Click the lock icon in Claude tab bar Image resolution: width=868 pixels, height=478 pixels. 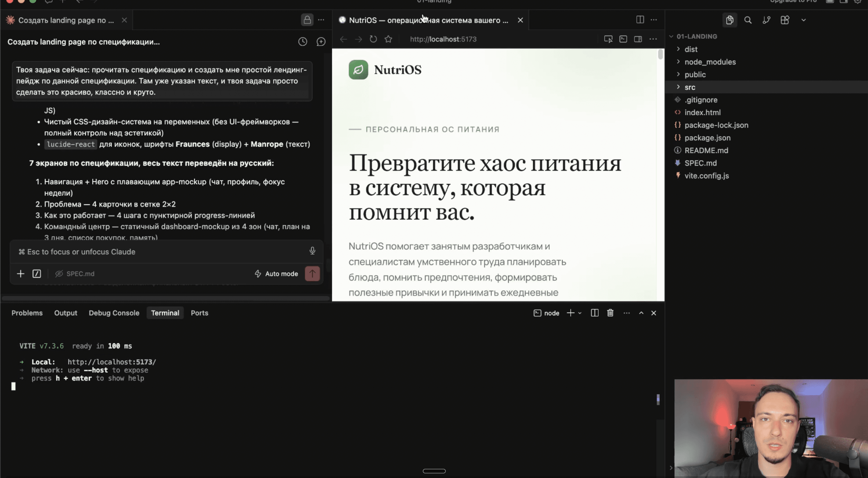pyautogui.click(x=307, y=20)
